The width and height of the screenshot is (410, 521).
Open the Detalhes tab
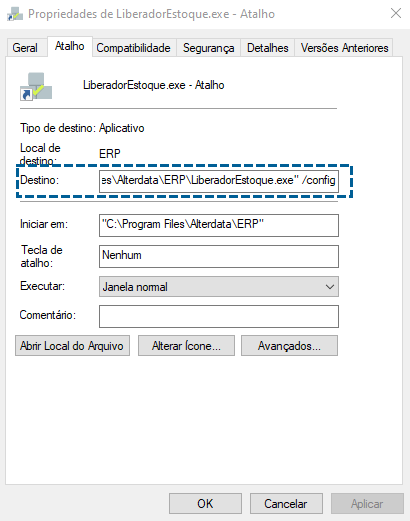[x=267, y=48]
